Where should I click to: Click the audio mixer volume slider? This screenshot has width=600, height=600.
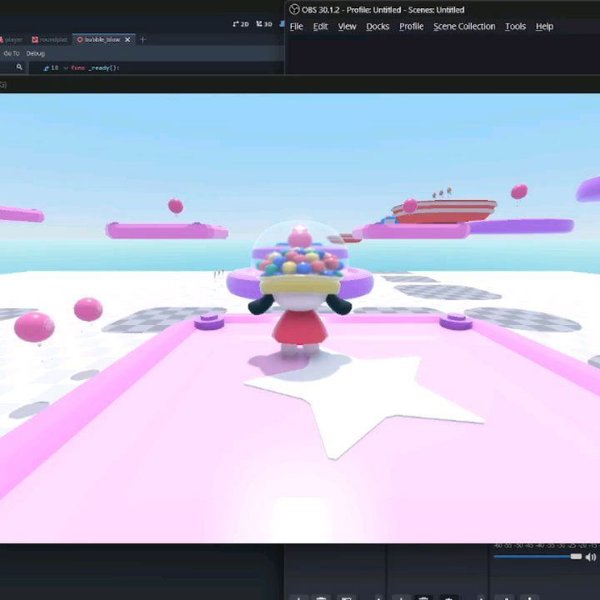tap(538, 556)
